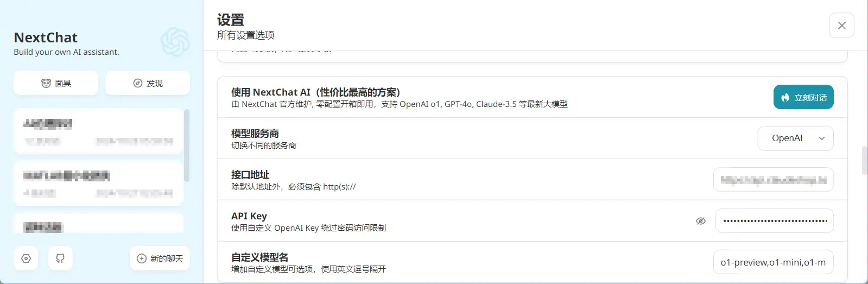Viewport: 868px width, 284px height.
Task: Click the compass icon beside 发现
Action: pyautogui.click(x=138, y=83)
